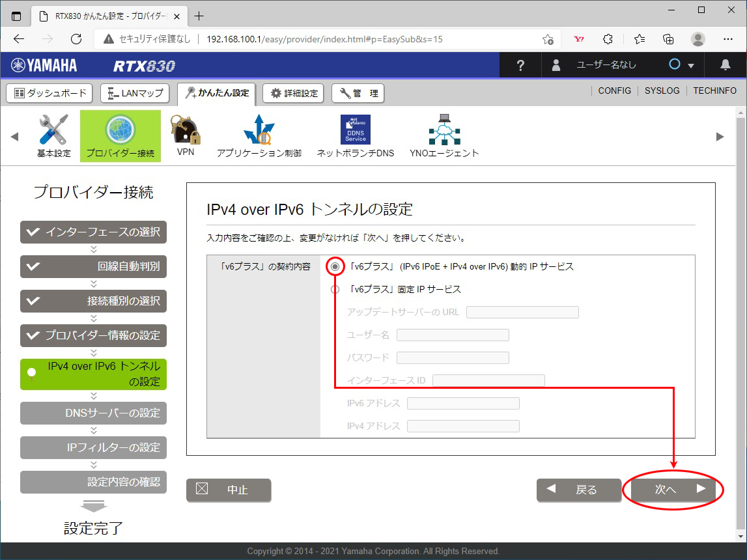Image resolution: width=747 pixels, height=560 pixels.
Task: Open the Basic Settings (基本設定) icon
Action: [53, 135]
